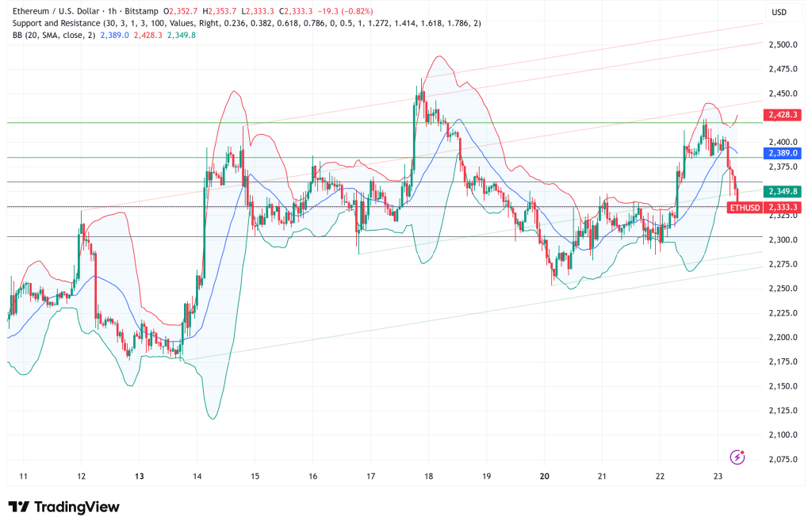This screenshot has width=812, height=528.
Task: Click the purple lightning alerts icon
Action: point(737,457)
